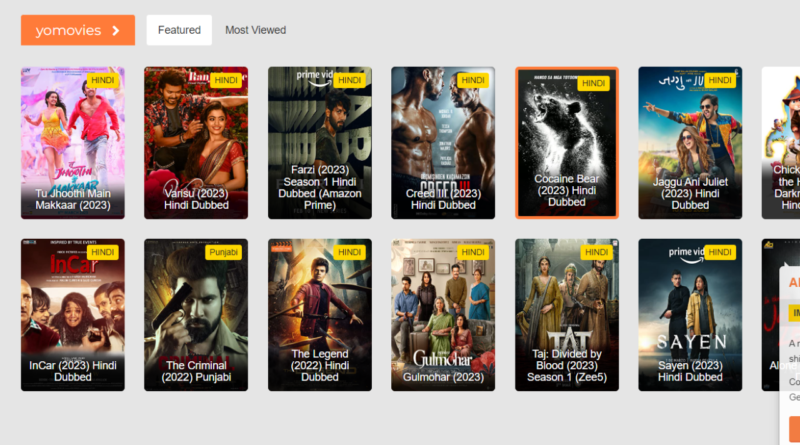
Task: Click the 'Tu Jhoothi Main Makkaar (2023)' title text
Action: (x=73, y=199)
